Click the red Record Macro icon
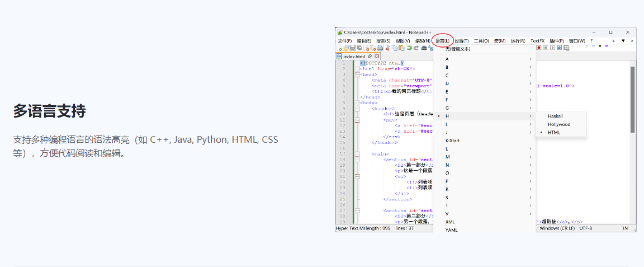Viewport: 644px width, 267px height. click(539, 48)
